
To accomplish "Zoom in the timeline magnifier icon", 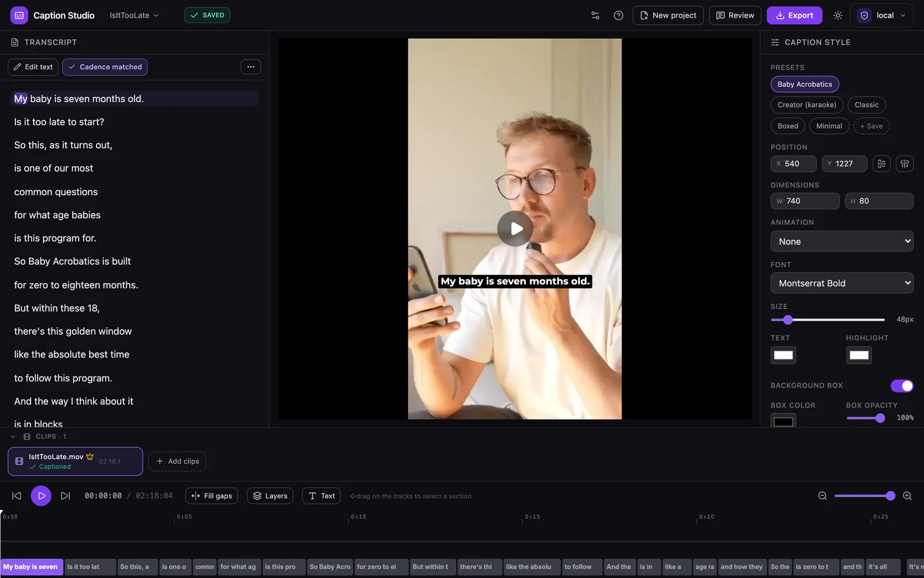I will (x=907, y=496).
